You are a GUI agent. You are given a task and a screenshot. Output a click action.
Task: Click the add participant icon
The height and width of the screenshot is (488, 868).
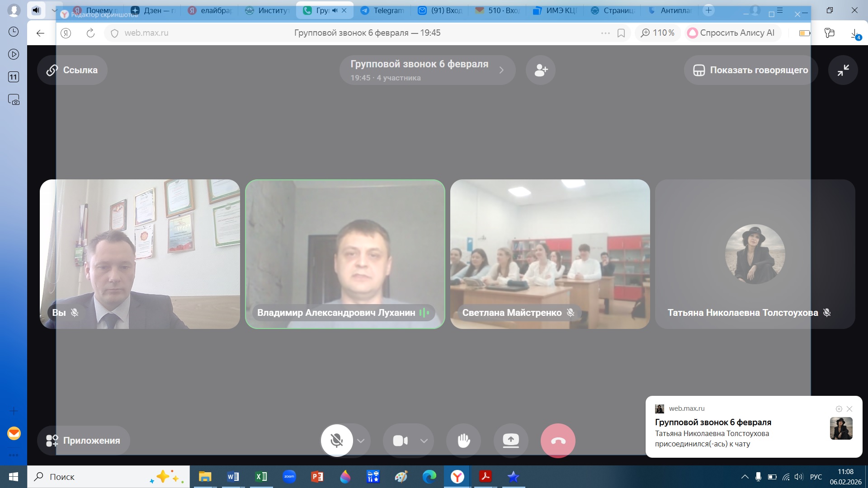tap(541, 70)
